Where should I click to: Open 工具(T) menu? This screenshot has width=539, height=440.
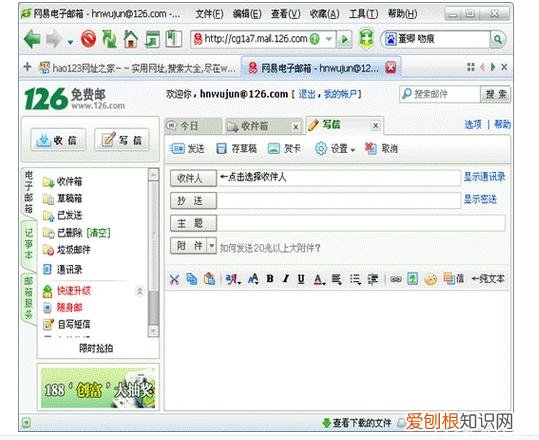(364, 14)
